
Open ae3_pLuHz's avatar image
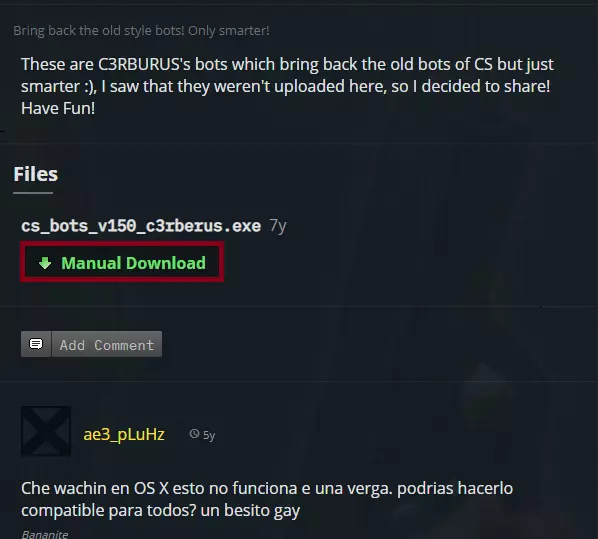coord(46,431)
